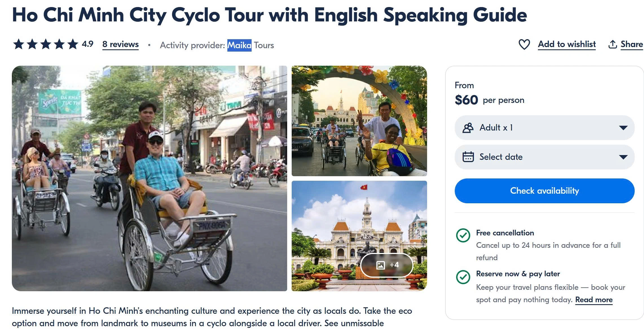The width and height of the screenshot is (644, 329).
Task: Click the Add to wishlist label
Action: pos(566,44)
